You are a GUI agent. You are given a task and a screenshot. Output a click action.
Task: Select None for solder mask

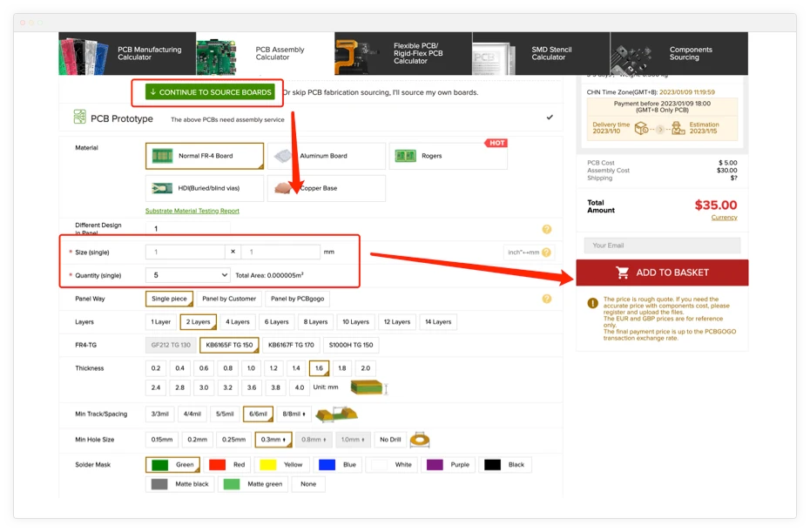coord(308,484)
